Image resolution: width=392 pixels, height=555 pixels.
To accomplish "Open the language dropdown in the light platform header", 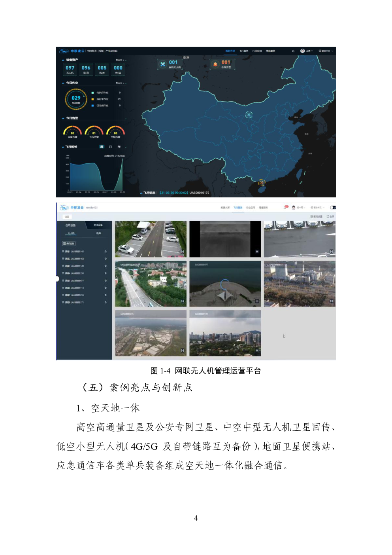I will 317,207.
